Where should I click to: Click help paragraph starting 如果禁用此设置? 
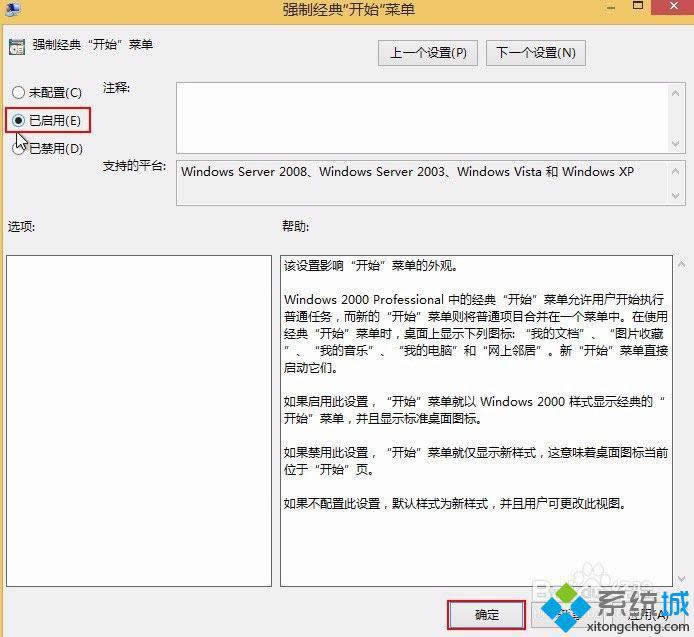[x=476, y=461]
